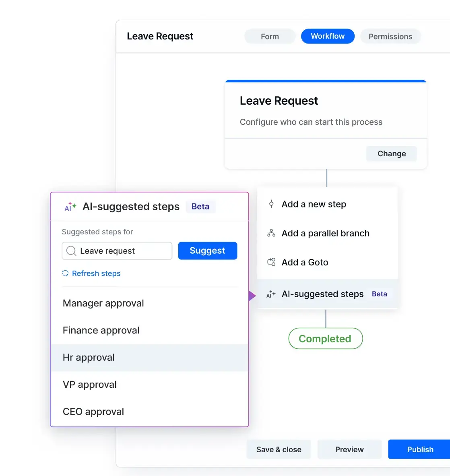Publish the workflow
The height and width of the screenshot is (476, 450).
(420, 449)
